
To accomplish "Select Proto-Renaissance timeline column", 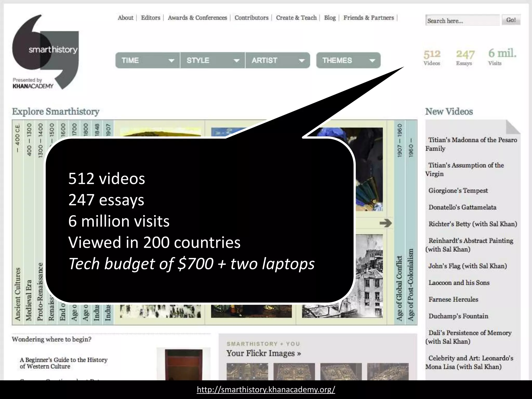I will pyautogui.click(x=40, y=223).
